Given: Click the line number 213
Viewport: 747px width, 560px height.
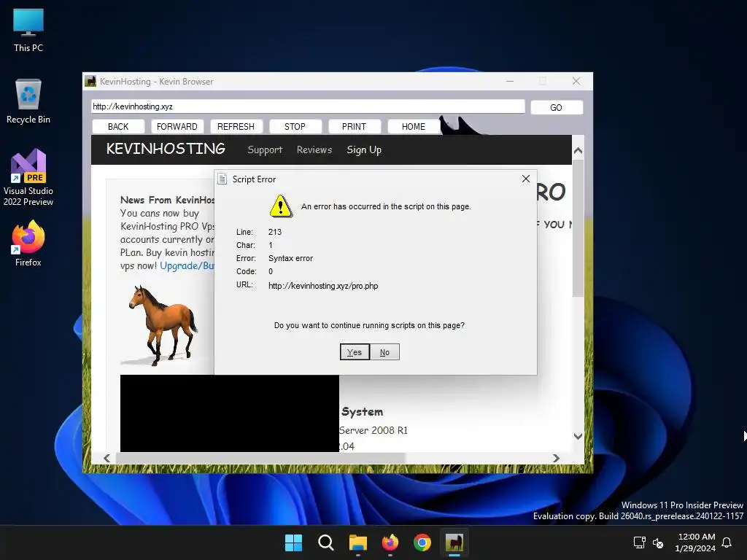Looking at the screenshot, I should pyautogui.click(x=275, y=232).
